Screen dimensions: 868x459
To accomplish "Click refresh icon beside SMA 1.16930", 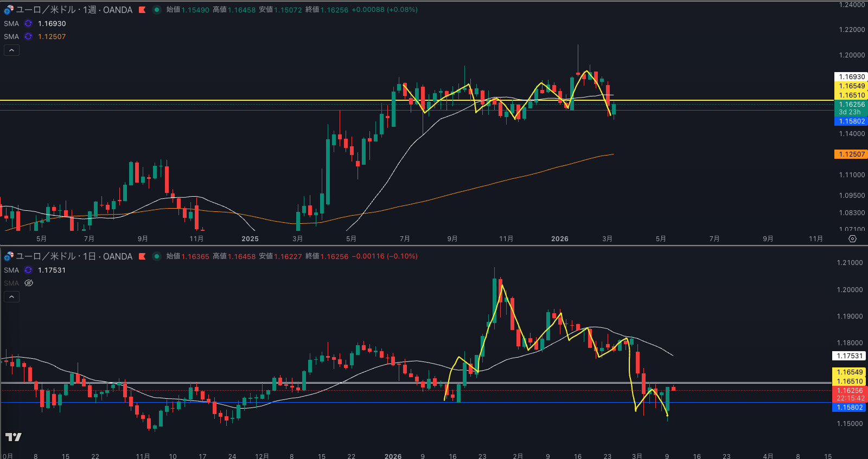I will [28, 23].
